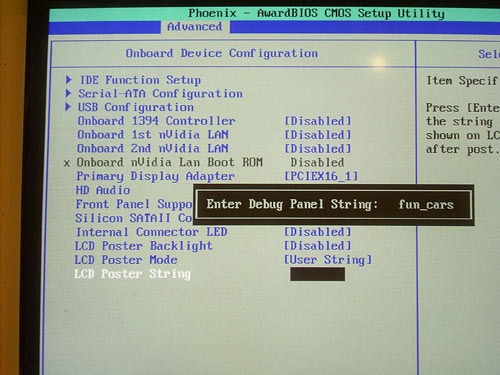
Task: Open USB Configuration submenu
Action: pos(136,107)
